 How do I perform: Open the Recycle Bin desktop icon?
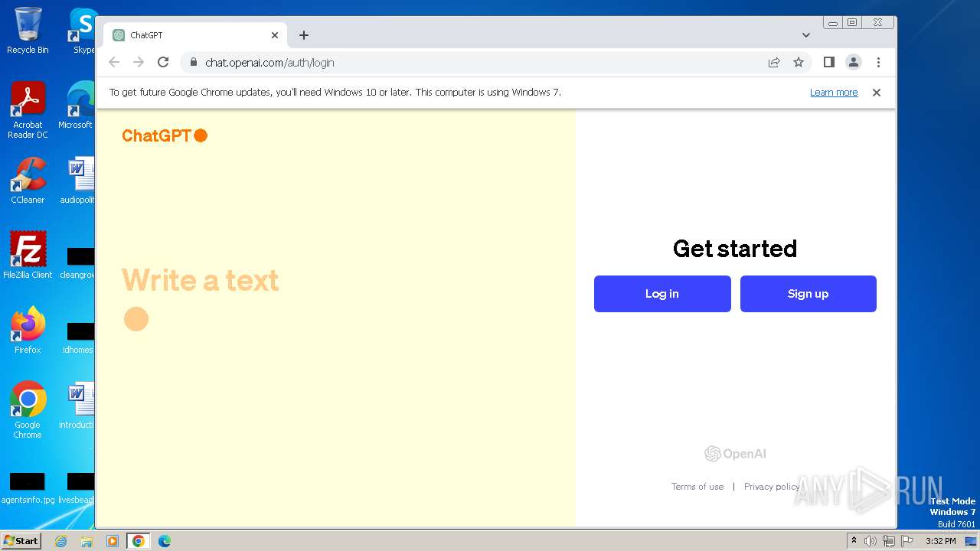pos(28,31)
